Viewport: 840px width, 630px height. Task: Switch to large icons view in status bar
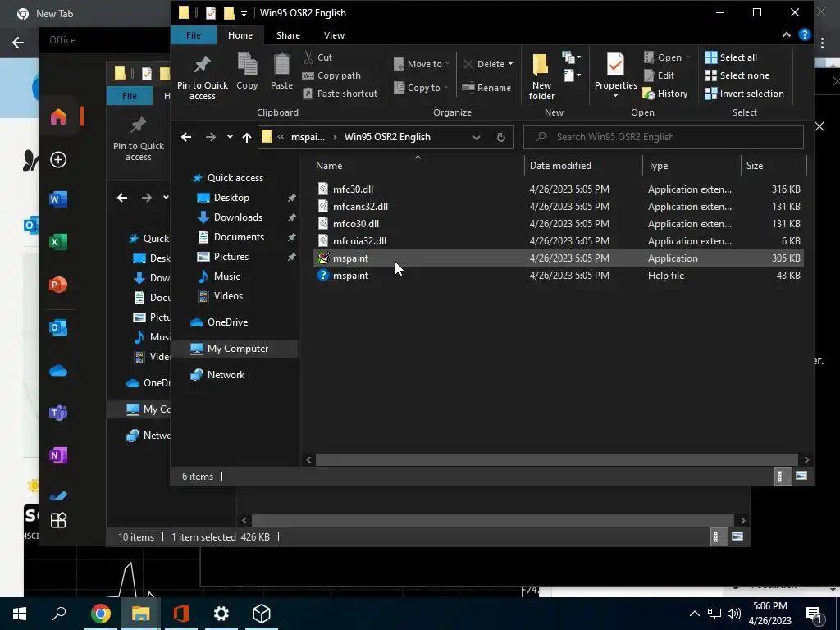point(801,476)
